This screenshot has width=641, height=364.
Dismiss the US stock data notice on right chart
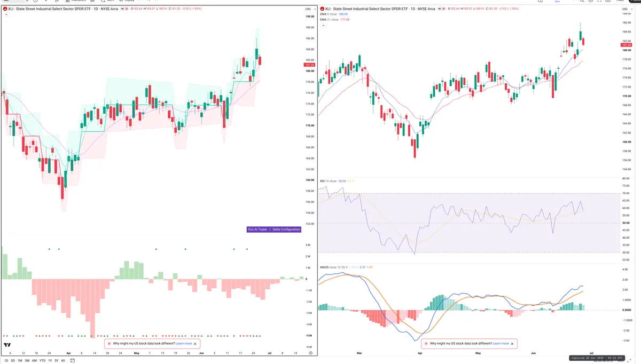pos(512,344)
